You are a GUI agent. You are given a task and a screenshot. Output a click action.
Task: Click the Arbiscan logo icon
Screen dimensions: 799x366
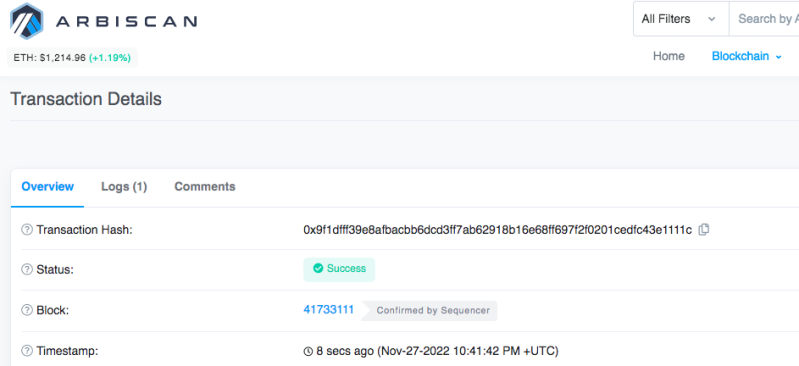click(x=27, y=21)
